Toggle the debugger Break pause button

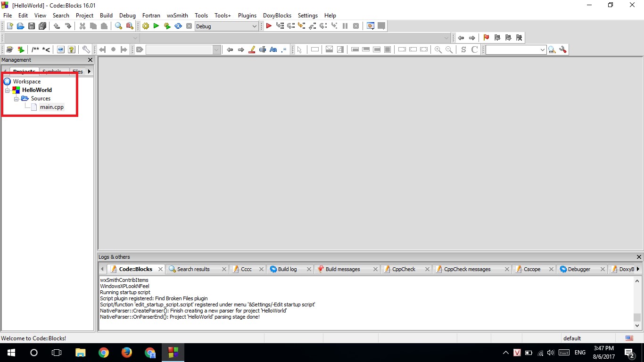tap(345, 26)
